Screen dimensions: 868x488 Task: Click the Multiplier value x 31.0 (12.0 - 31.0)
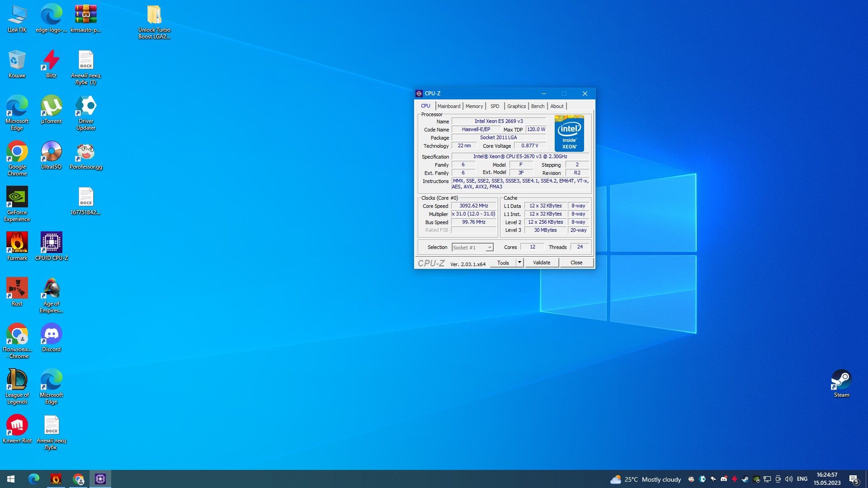point(474,214)
